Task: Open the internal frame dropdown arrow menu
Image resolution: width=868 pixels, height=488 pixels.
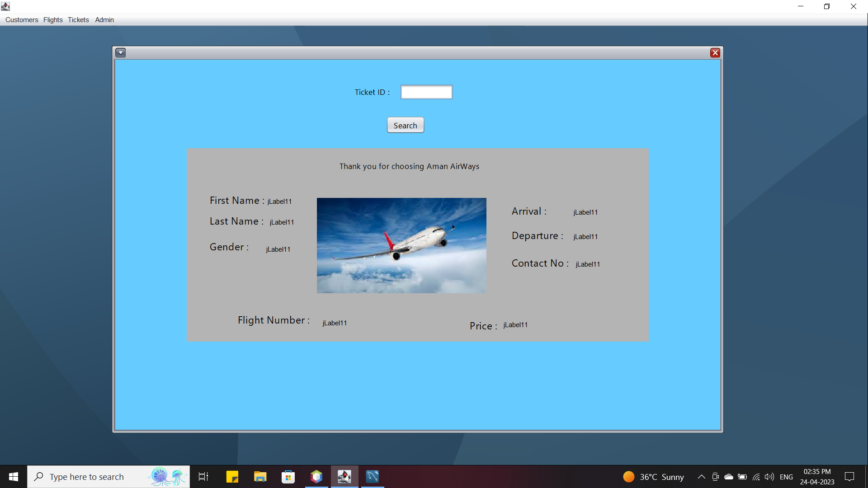Action: click(x=120, y=53)
